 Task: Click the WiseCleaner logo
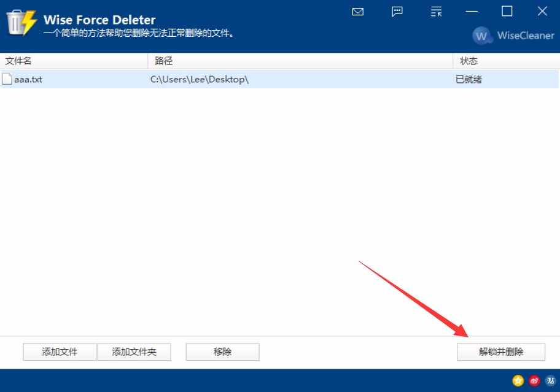pyautogui.click(x=513, y=36)
